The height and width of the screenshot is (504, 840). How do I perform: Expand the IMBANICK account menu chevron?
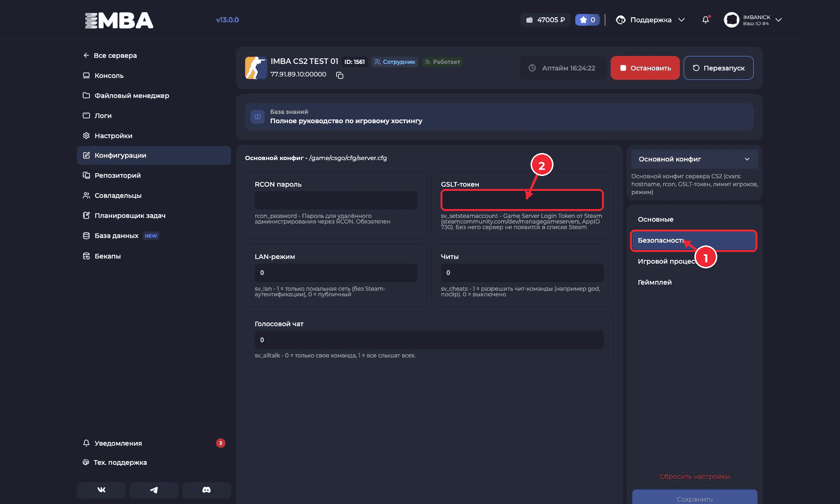coord(778,20)
